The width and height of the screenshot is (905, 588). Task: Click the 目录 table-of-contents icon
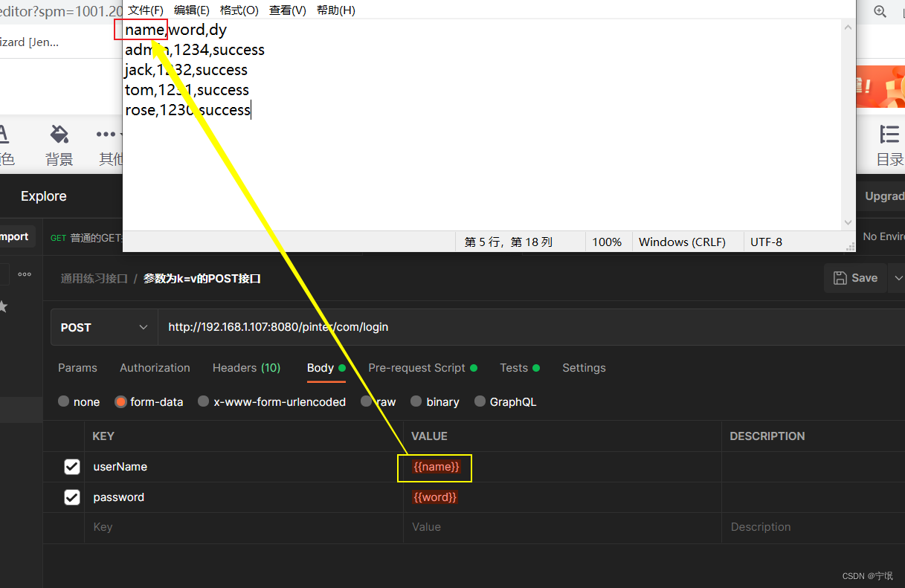889,135
